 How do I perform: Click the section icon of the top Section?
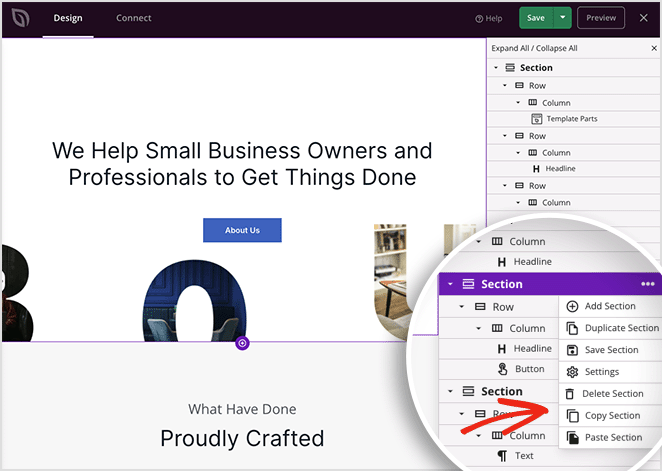coord(510,68)
